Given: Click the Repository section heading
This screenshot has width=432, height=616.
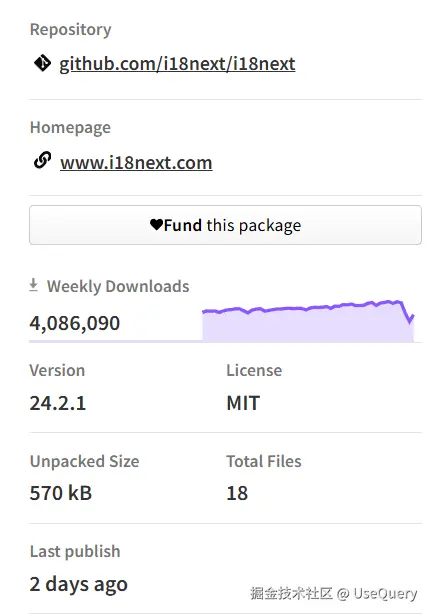Looking at the screenshot, I should pyautogui.click(x=71, y=30).
